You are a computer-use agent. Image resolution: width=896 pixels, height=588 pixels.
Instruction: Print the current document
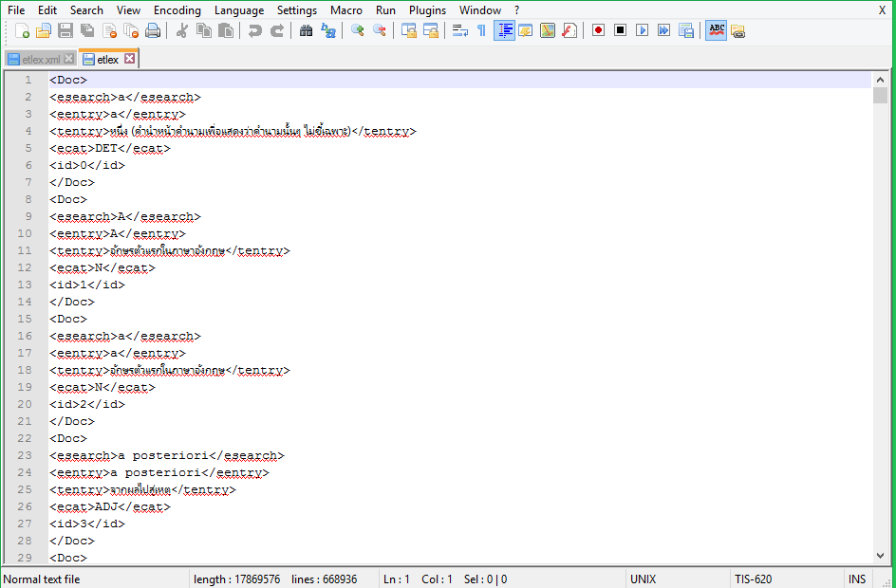pos(153,31)
